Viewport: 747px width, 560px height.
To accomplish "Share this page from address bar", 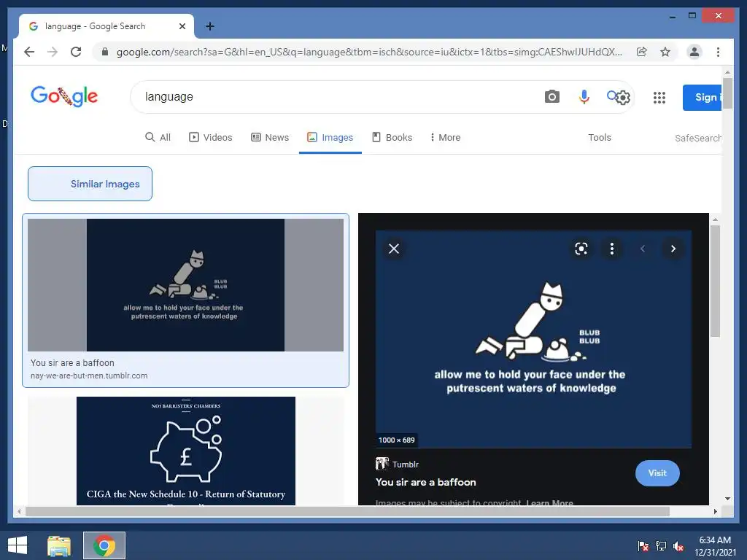I will point(642,52).
